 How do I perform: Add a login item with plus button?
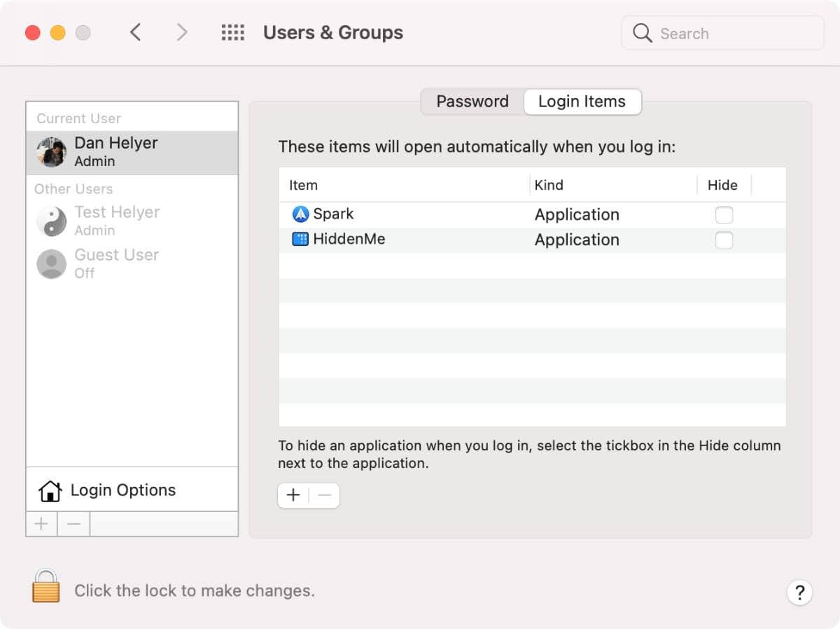pyautogui.click(x=293, y=496)
